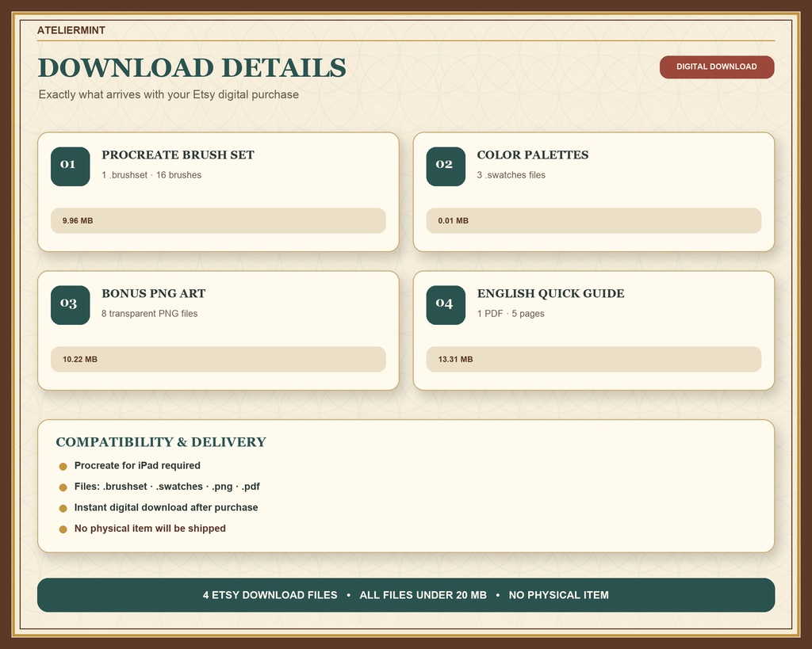Click the 0.01 MB size bar
Viewport: 812px width, 649px height.
593,220
